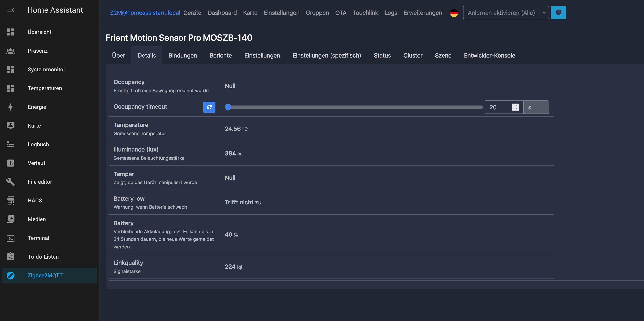
Task: Click the Energie lightning bolt icon
Action: pyautogui.click(x=10, y=107)
